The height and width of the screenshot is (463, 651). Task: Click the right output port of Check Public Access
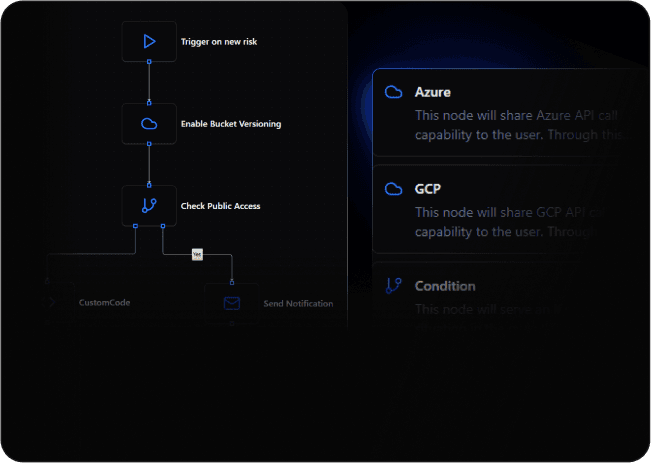point(163,226)
